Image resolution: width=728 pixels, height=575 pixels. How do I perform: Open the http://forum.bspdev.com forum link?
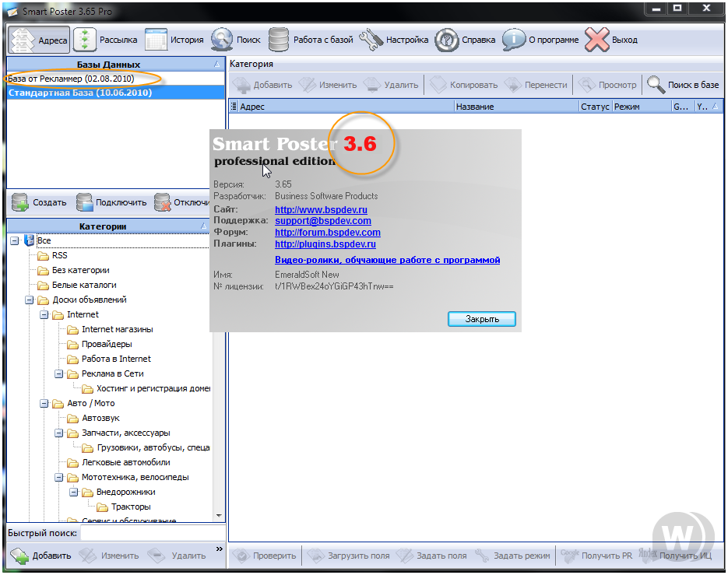(x=327, y=233)
